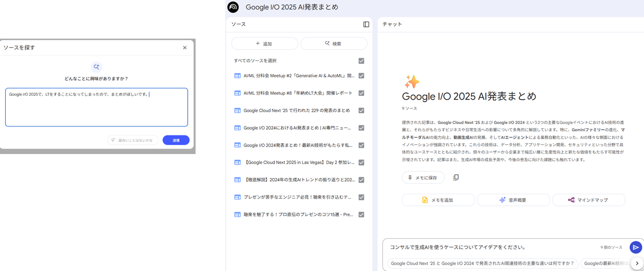This screenshot has width=644, height=271.
Task: Uncheck 聴衆を魅了する source checkbox
Action: pos(361,215)
